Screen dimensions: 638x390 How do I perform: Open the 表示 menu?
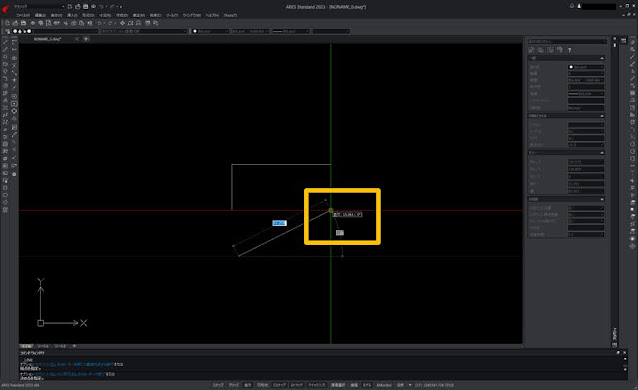coord(56,15)
